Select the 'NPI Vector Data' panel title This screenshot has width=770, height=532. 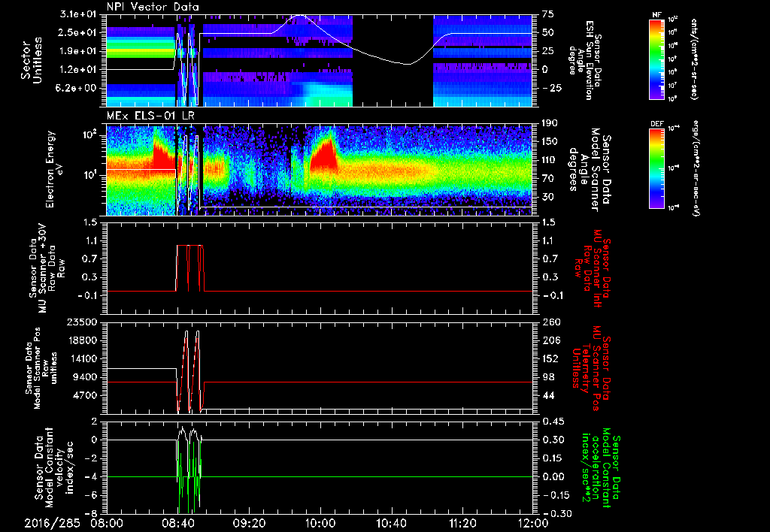[x=153, y=7]
